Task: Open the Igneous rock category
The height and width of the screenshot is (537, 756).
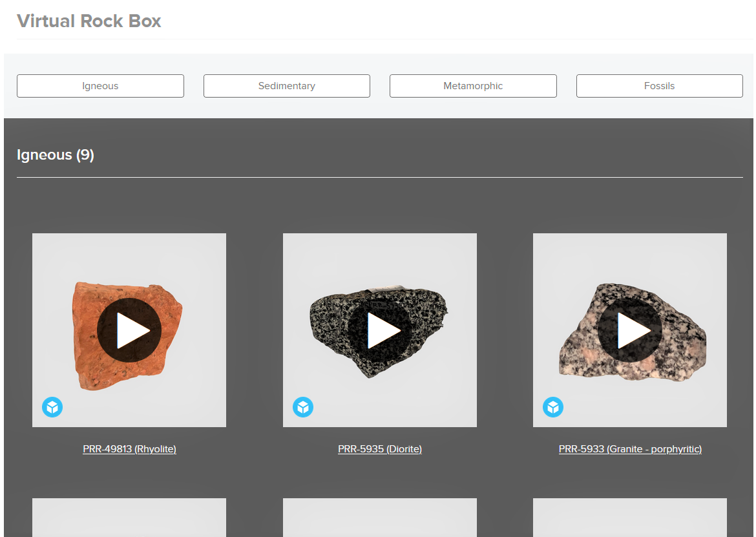Action: tap(100, 86)
